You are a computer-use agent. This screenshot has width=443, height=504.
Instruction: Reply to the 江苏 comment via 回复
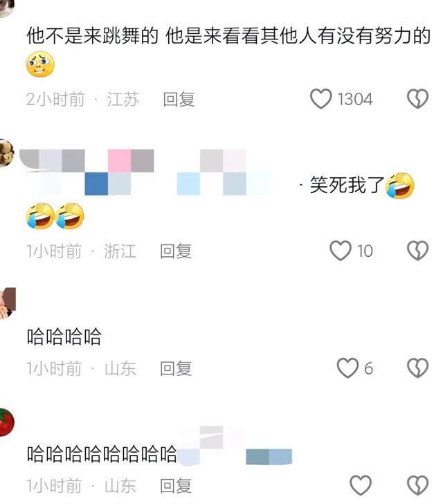point(179,99)
